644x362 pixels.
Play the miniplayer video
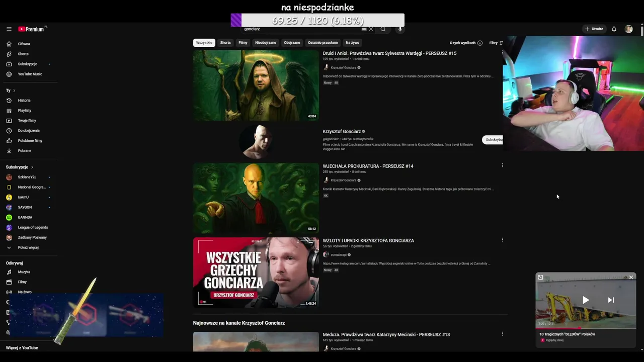coord(586,300)
